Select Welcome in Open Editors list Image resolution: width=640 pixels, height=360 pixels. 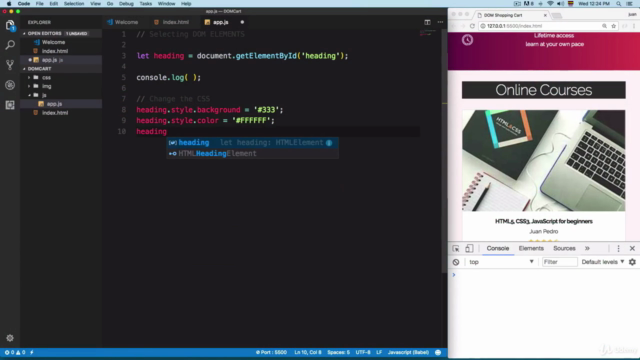(x=53, y=42)
